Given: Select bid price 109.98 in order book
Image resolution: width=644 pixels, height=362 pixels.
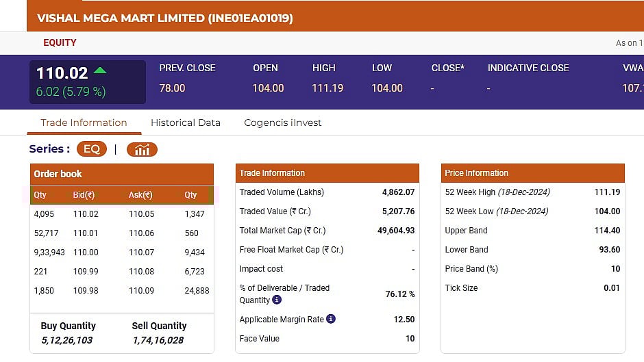Looking at the screenshot, I should point(86,291).
